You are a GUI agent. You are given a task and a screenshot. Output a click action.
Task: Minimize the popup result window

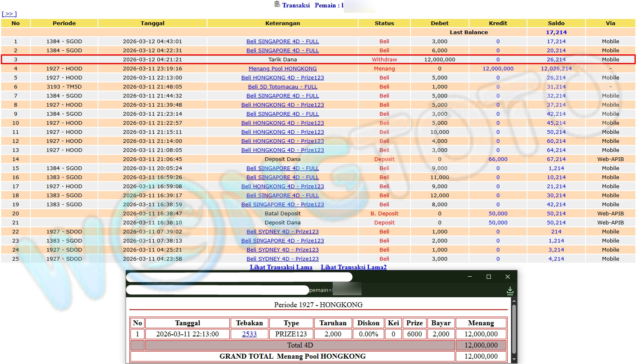coord(470,277)
